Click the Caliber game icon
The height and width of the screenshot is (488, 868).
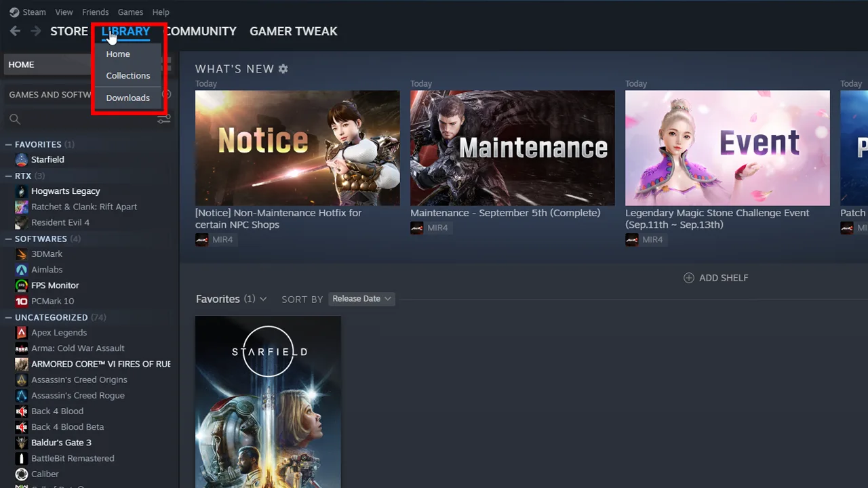pos(22,474)
